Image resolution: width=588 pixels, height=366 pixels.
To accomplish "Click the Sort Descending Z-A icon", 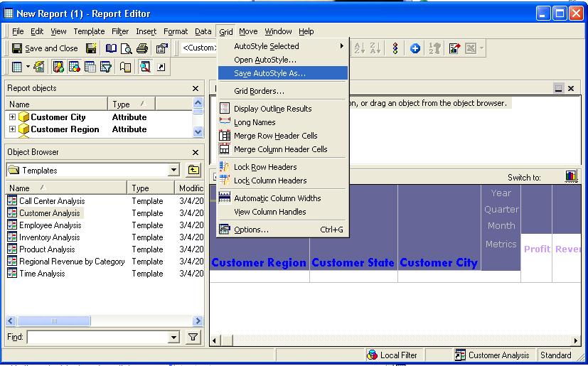I will [375, 48].
